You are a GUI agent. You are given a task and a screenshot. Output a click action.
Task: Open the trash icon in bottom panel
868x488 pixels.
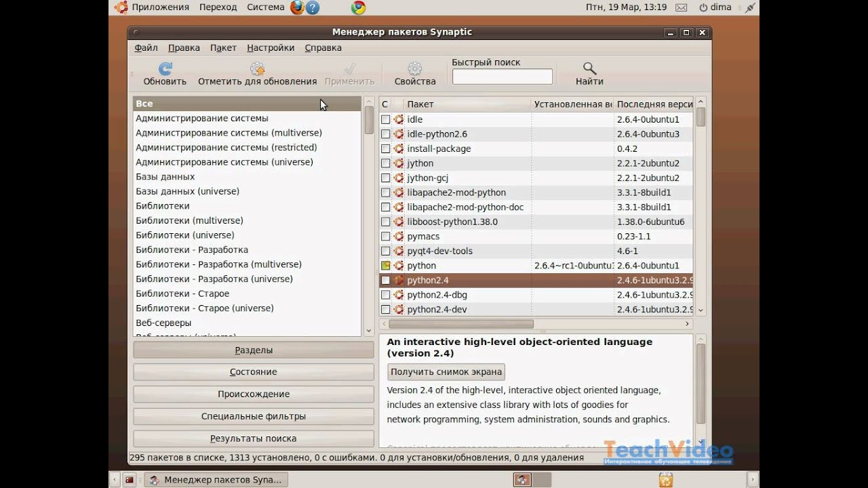tap(666, 480)
